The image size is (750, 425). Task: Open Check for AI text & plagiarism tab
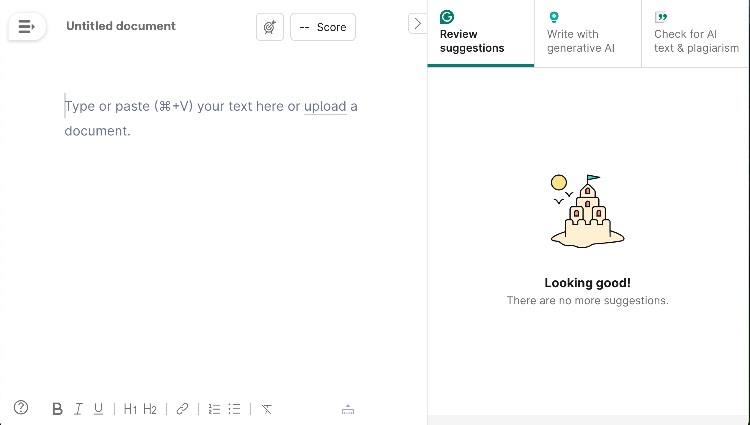[695, 33]
